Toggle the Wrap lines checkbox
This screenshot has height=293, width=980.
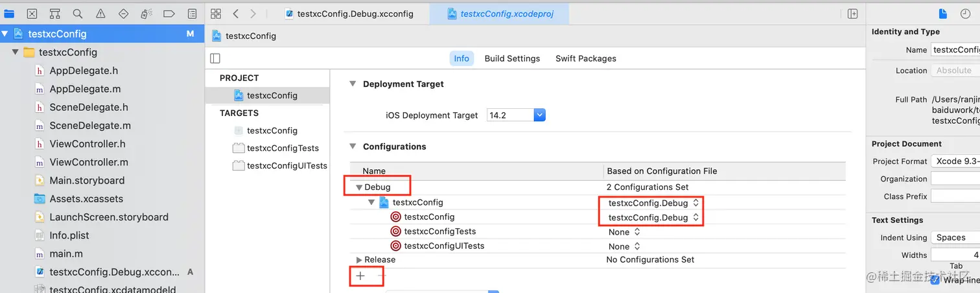(x=935, y=280)
